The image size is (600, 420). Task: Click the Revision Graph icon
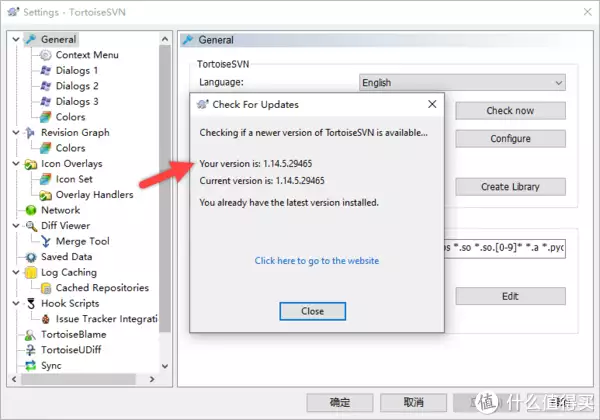(31, 133)
